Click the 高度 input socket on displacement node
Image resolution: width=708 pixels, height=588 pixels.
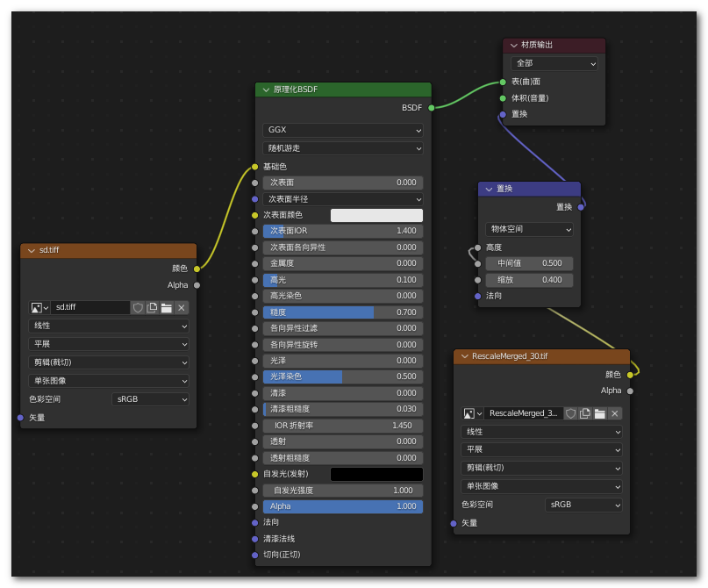pos(478,247)
